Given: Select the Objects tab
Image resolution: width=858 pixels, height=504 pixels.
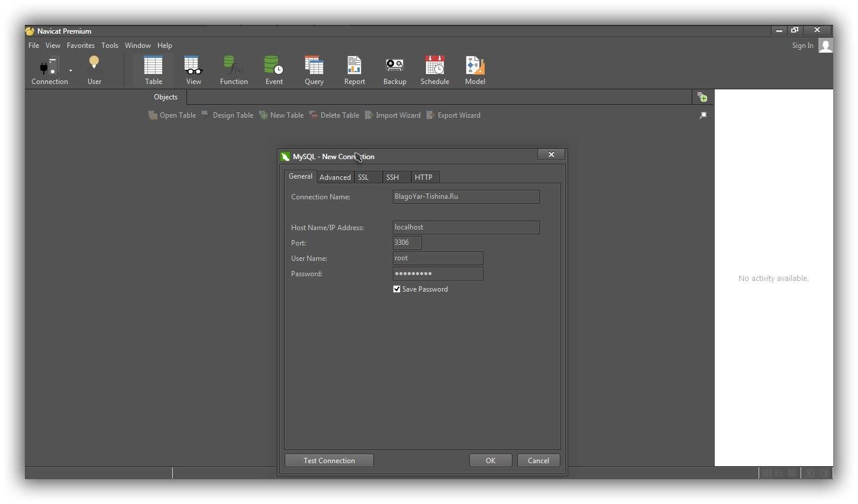Looking at the screenshot, I should click(166, 97).
